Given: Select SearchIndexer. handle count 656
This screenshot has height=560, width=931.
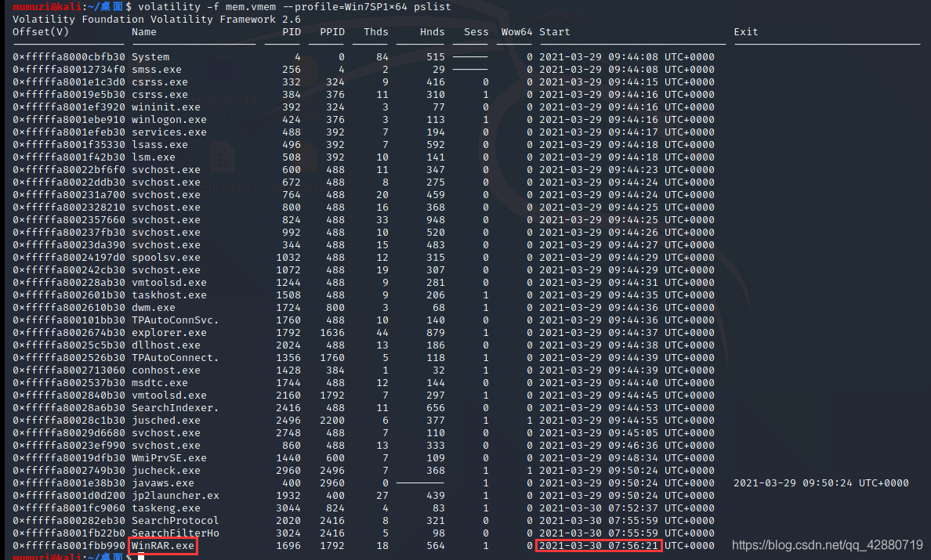Looking at the screenshot, I should [x=435, y=407].
